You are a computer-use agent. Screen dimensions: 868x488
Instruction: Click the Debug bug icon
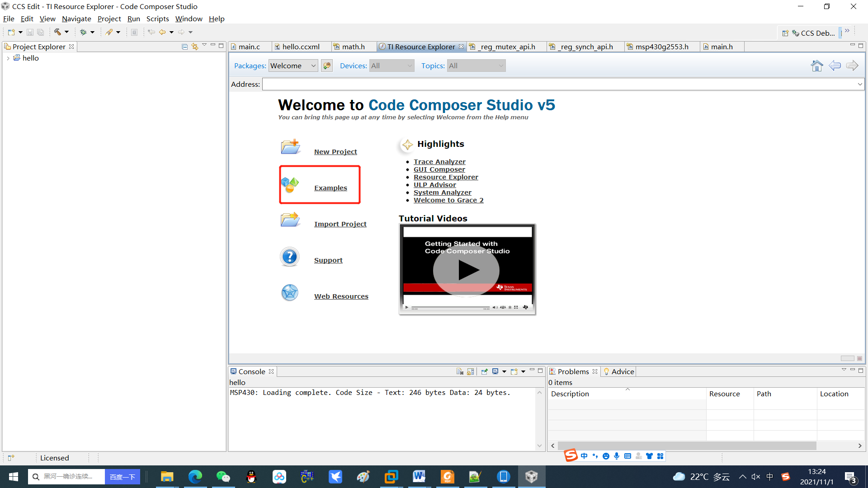[83, 32]
